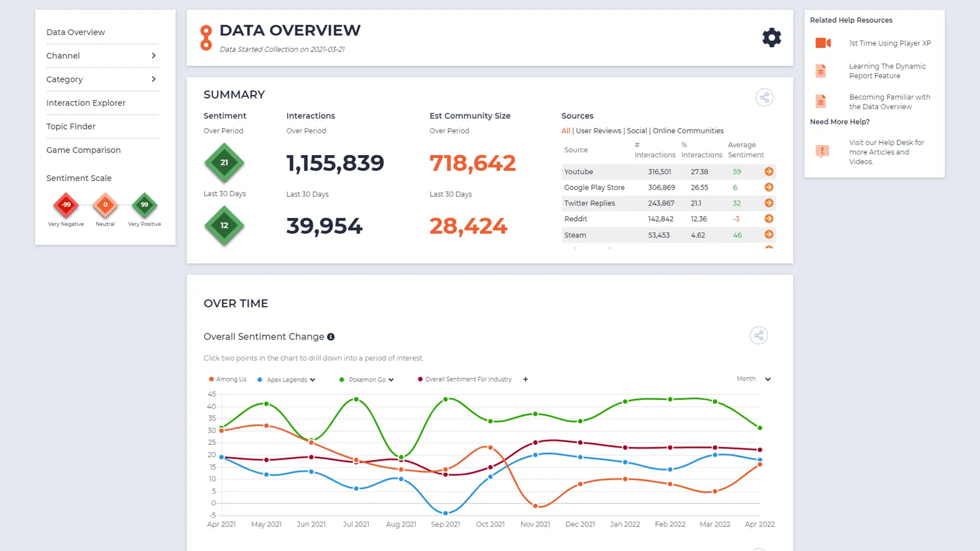This screenshot has width=980, height=551.
Task: Click the Very Negative -99 sentiment diamond
Action: coord(66,205)
